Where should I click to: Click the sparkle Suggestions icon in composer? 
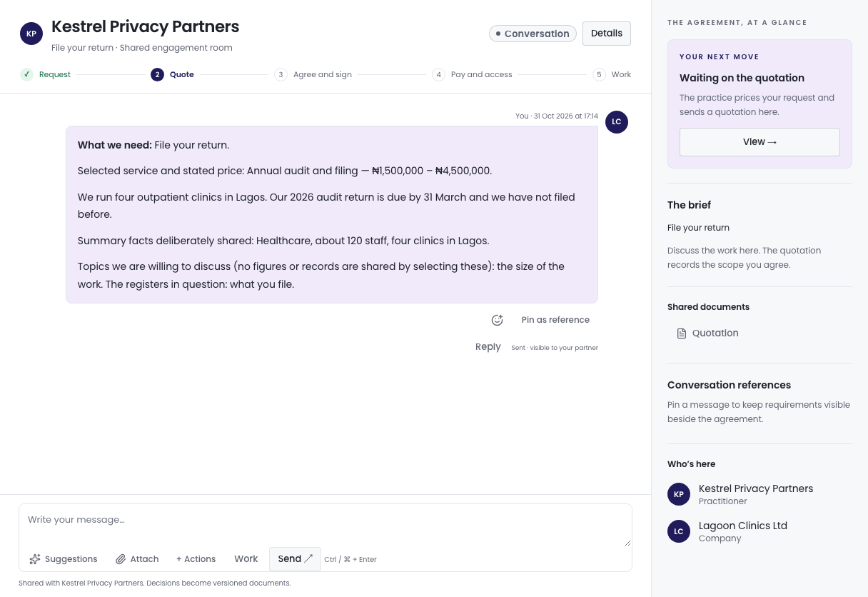(35, 559)
